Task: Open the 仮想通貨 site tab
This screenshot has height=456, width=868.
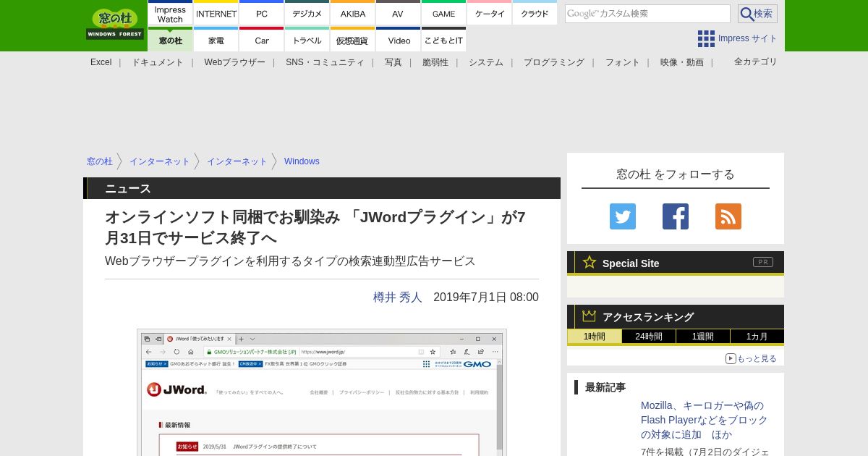Action: (352, 41)
